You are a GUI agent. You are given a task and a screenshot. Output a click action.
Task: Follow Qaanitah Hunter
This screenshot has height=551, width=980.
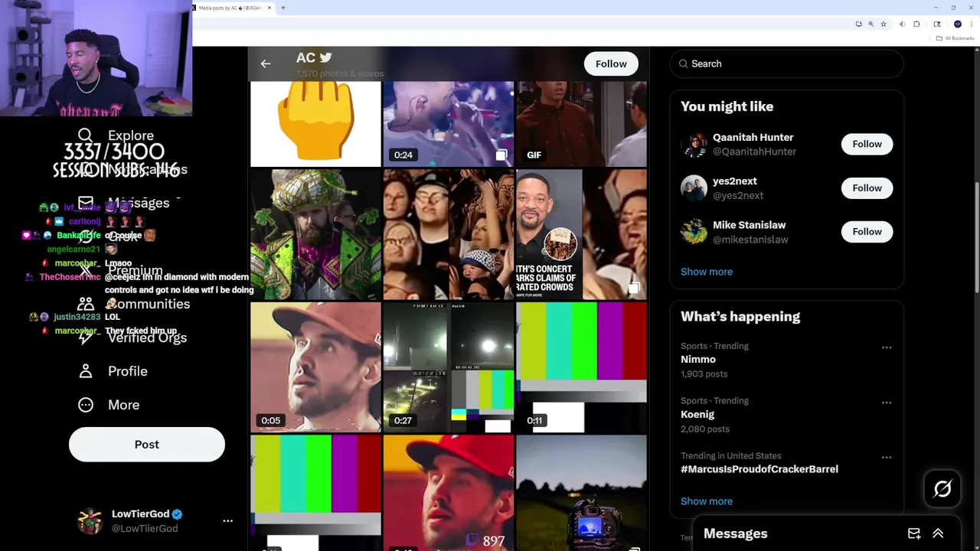(x=867, y=144)
